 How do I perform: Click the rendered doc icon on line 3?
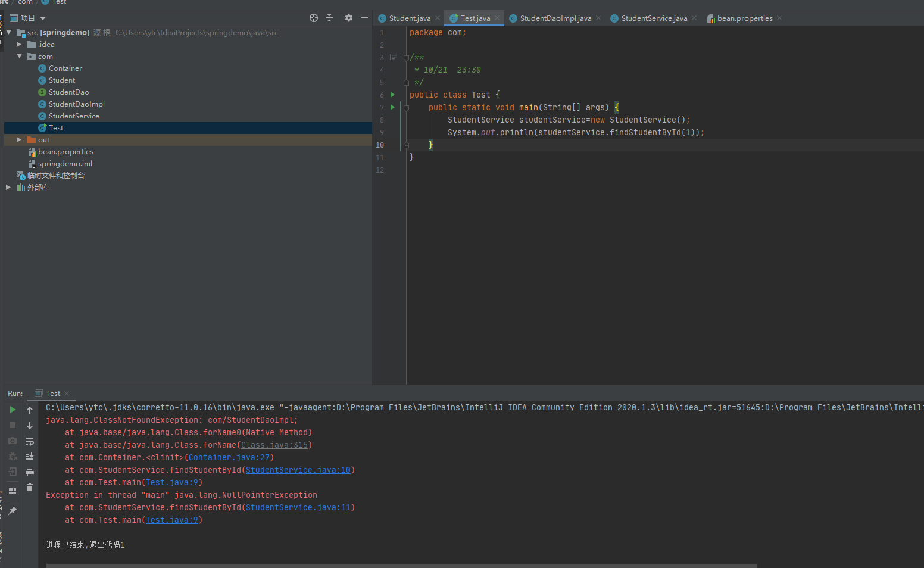[393, 57]
